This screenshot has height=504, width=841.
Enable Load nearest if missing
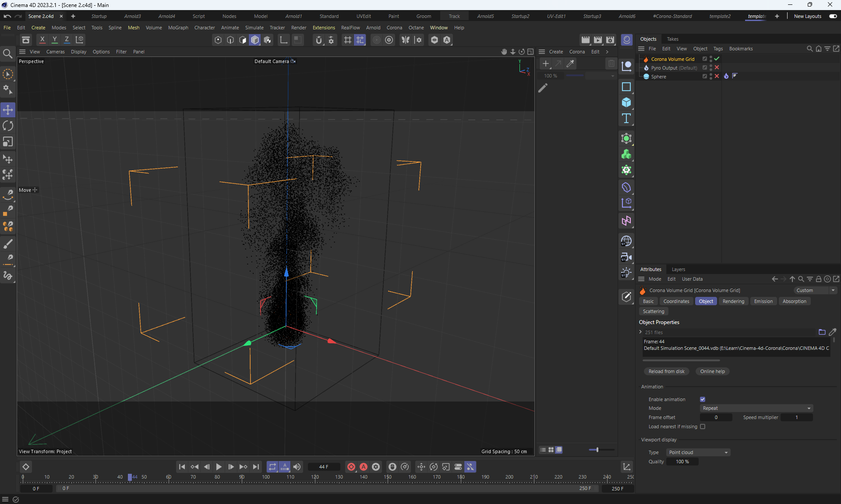tap(703, 426)
